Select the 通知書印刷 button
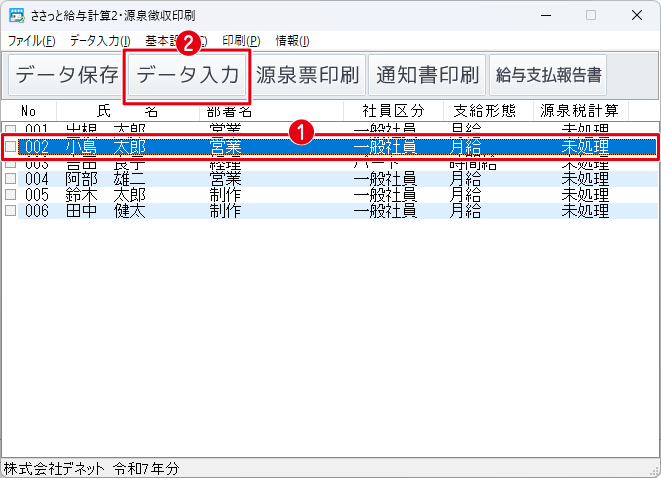This screenshot has height=478, width=661. coord(428,75)
